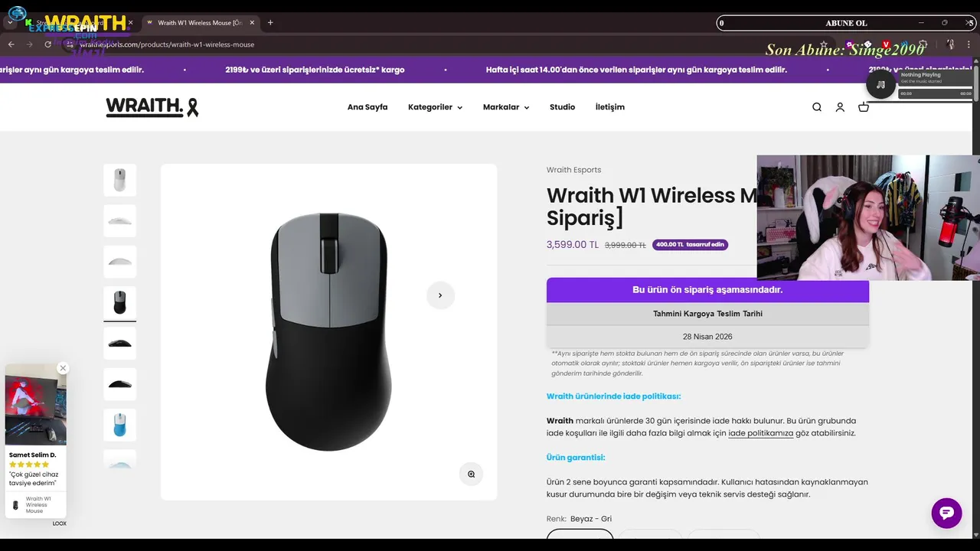Viewport: 980px width, 551px height.
Task: Follow the 'iade politikamıza' link
Action: click(x=760, y=433)
